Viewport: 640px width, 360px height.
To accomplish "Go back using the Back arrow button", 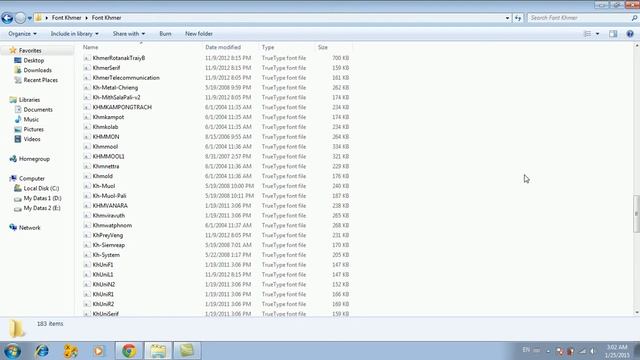I will click(x=7, y=18).
